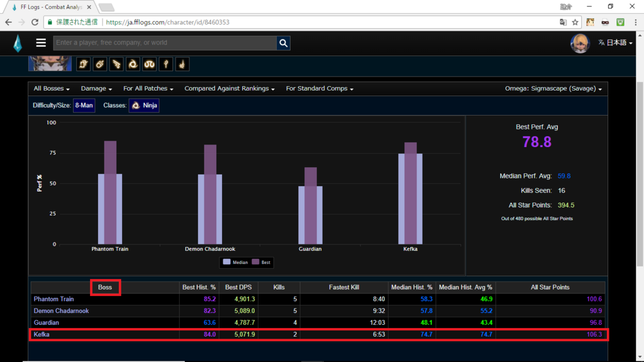Open a new tab button
644x362 pixels.
point(106,7)
